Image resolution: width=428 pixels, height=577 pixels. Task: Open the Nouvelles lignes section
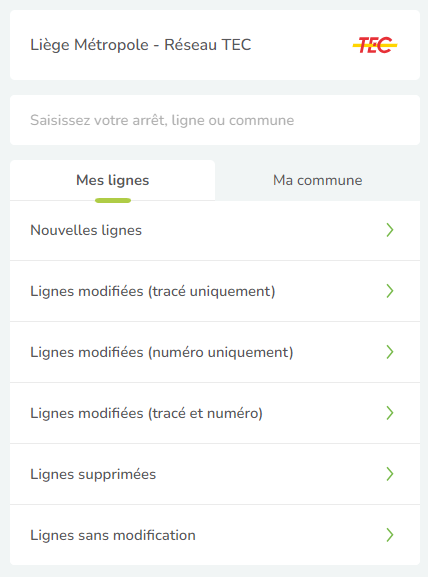click(215, 230)
